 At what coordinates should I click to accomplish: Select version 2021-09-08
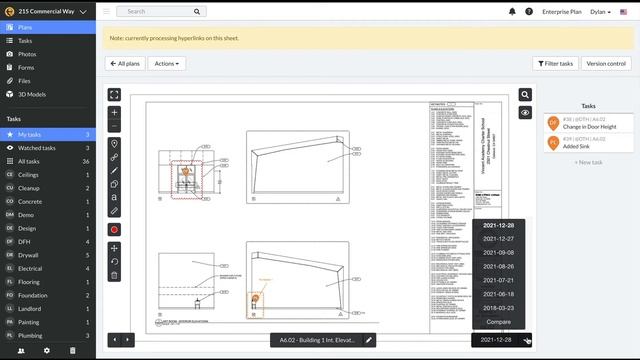tap(498, 253)
